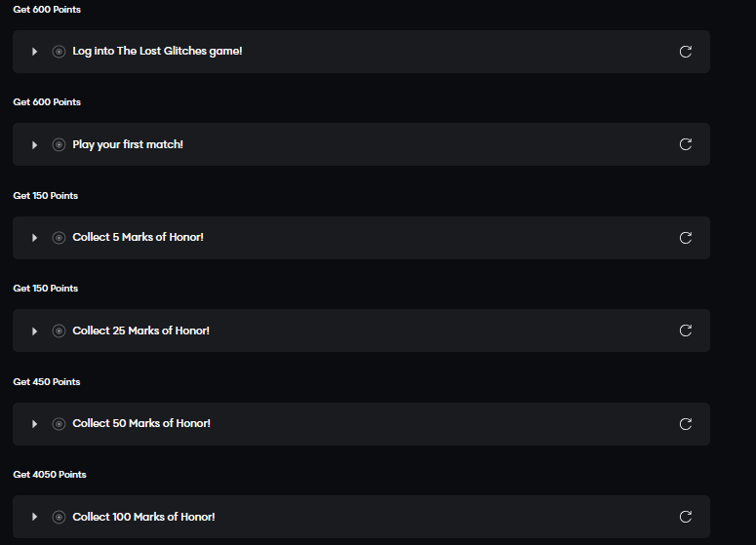The height and width of the screenshot is (545, 756).
Task: Expand Collect 100 Marks of Honor arrow
Action: (35, 517)
